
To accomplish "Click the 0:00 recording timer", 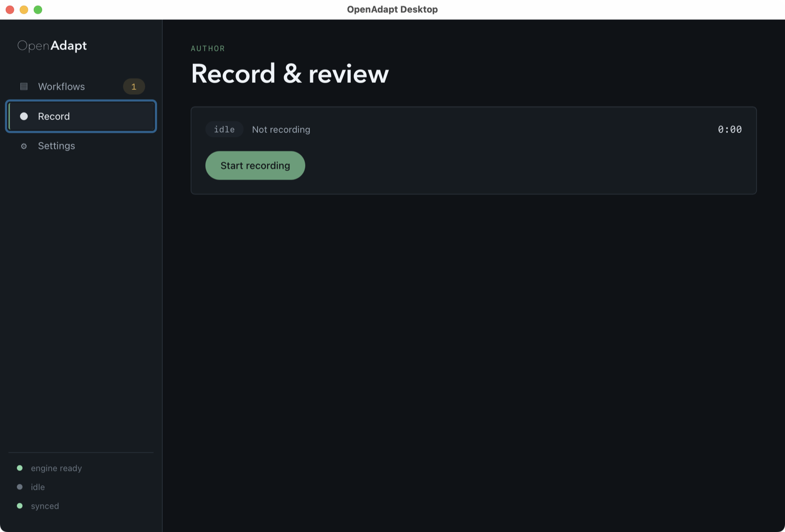I will [730, 129].
